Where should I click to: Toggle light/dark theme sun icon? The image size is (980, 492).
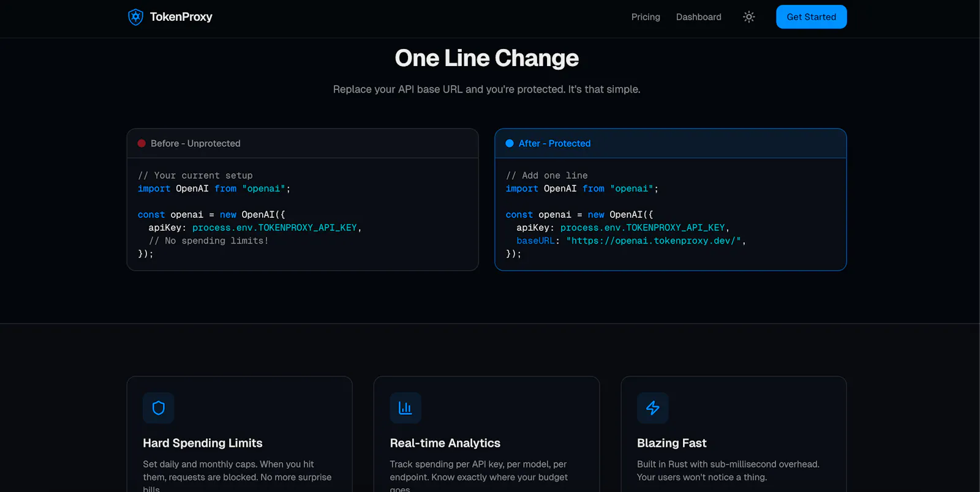tap(748, 17)
